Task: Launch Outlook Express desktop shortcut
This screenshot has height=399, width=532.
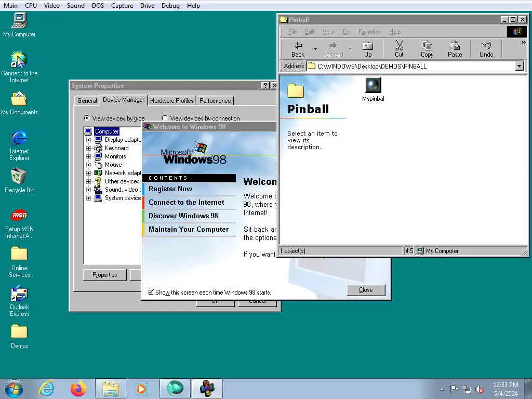Action: point(19,301)
